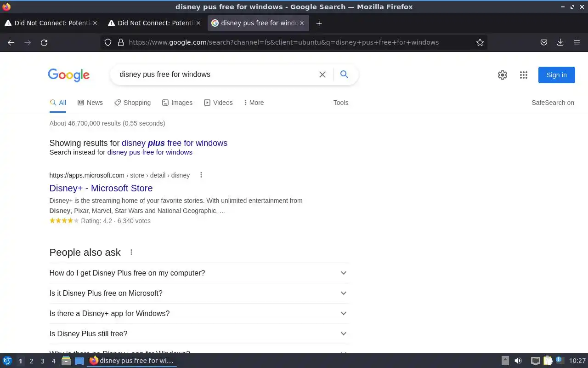Switch to virtual desktop 3
This screenshot has height=368, width=588.
(x=42, y=361)
